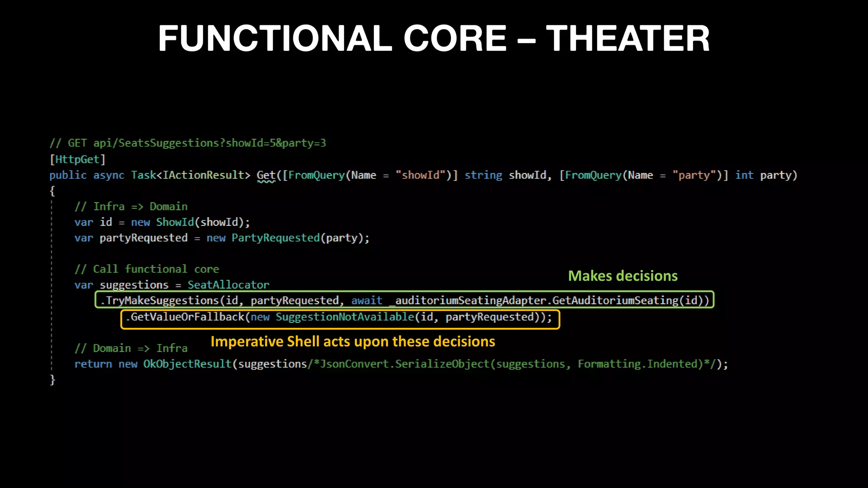Viewport: 868px width, 488px height.
Task: Click the comment "// Infra => Domain"
Action: (131, 206)
